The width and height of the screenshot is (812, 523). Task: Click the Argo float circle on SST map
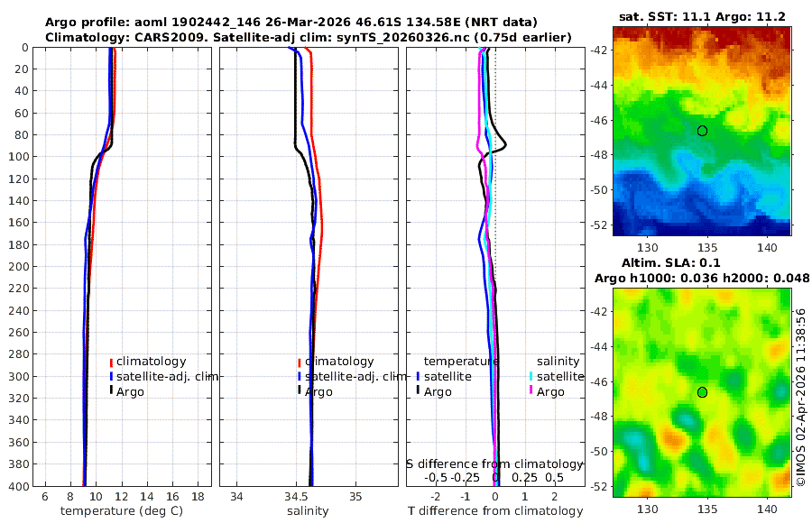tap(702, 131)
